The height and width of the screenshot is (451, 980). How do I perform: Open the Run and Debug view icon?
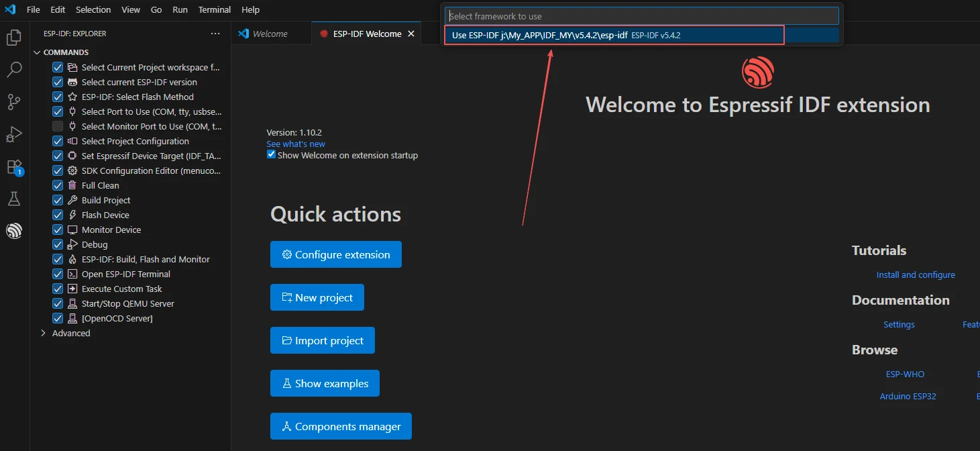[14, 134]
